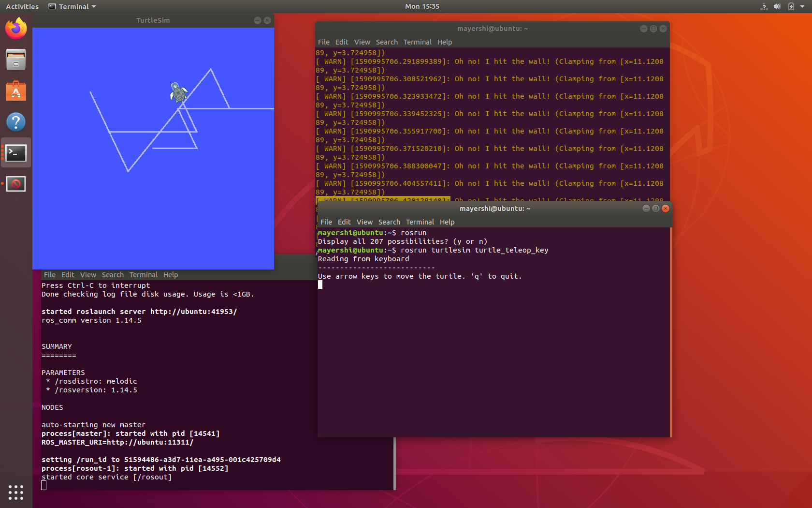Click the network status icon in top bar
The image size is (812, 508).
(764, 6)
